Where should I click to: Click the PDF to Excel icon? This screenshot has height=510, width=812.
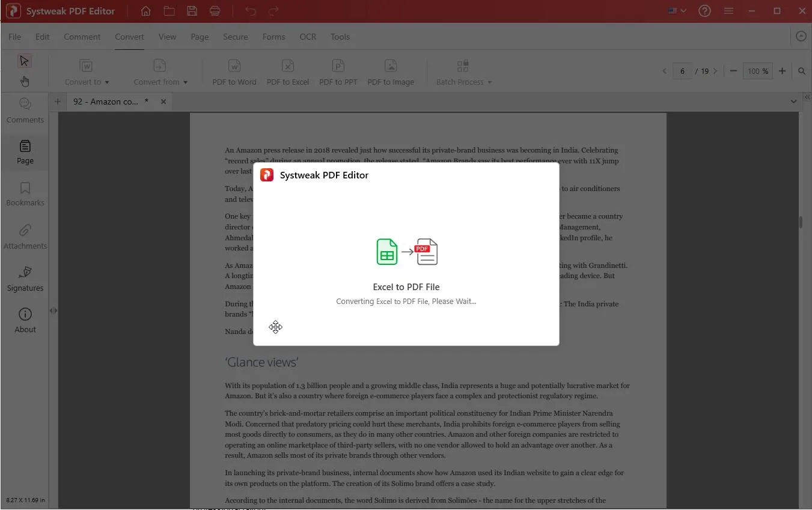pyautogui.click(x=288, y=66)
